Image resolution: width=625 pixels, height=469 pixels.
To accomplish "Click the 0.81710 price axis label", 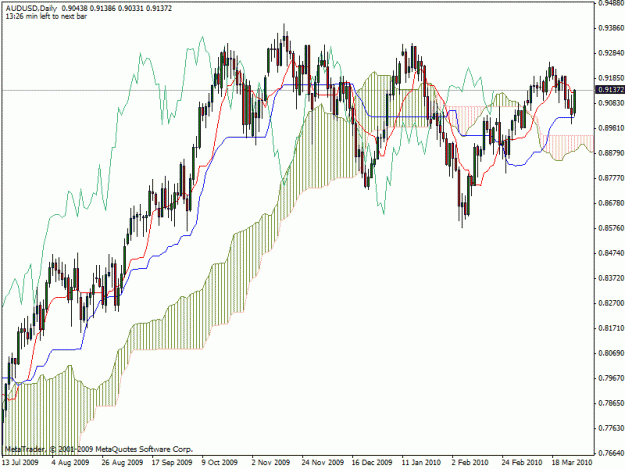I will click(610, 328).
